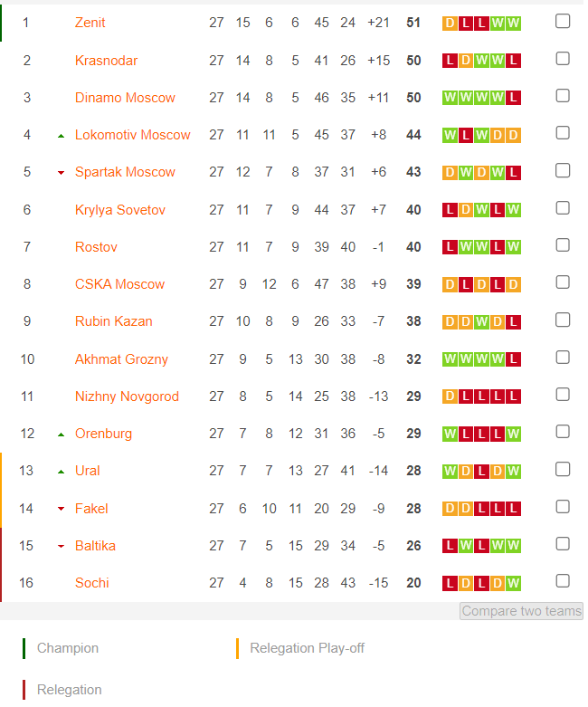
Task: Click Sochi's last green W form badge
Action: 513,584
